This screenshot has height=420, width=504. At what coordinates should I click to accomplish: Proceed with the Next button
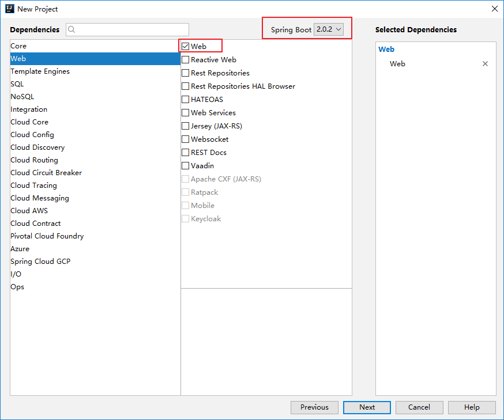(x=367, y=407)
